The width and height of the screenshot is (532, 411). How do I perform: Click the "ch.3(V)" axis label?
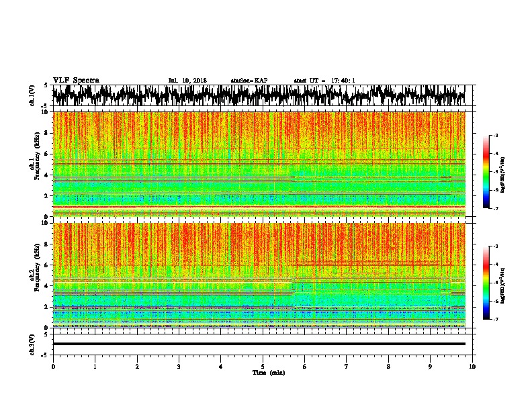click(x=32, y=345)
